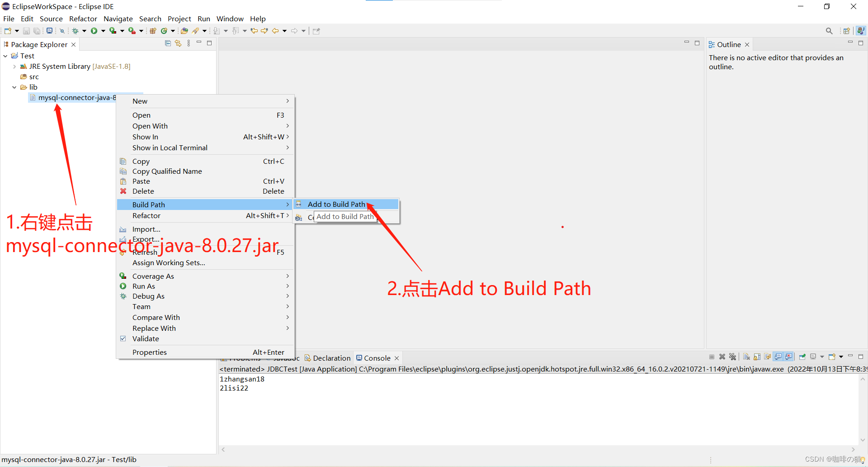Toggle Link with Editor in Package Explorer
Viewport: 868px width, 467px height.
178,43
